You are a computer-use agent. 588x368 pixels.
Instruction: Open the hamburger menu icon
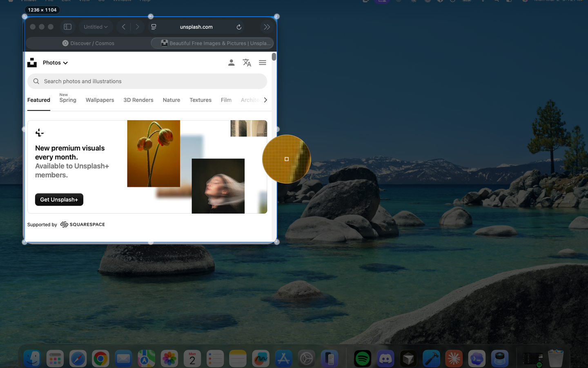[263, 63]
